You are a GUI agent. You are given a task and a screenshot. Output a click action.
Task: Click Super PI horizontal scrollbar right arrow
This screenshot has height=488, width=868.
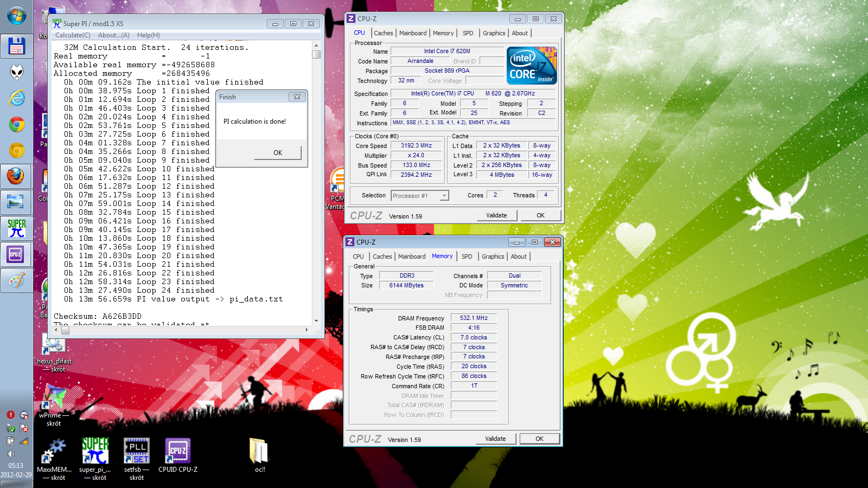click(307, 329)
